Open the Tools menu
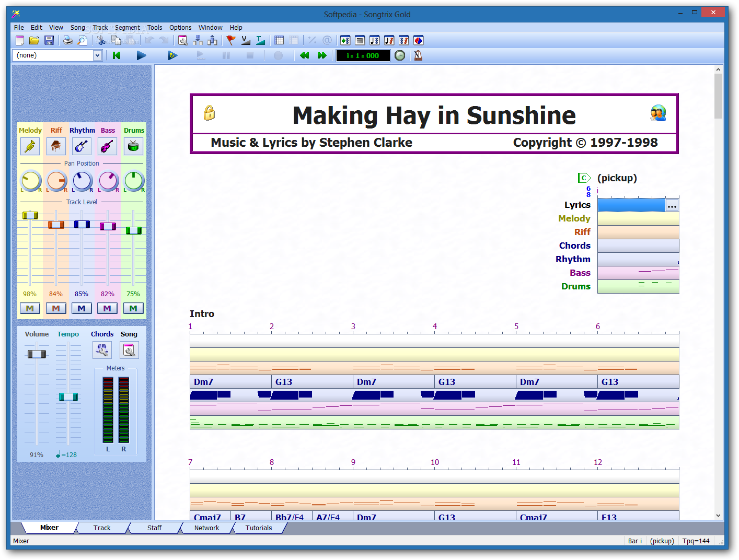The height and width of the screenshot is (560, 739). pyautogui.click(x=155, y=28)
